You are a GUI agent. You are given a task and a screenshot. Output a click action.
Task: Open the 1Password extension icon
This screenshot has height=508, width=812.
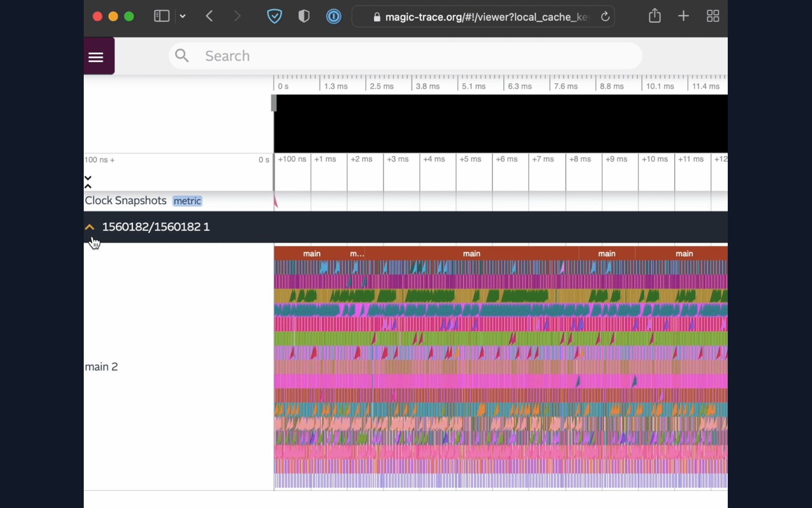(x=333, y=16)
